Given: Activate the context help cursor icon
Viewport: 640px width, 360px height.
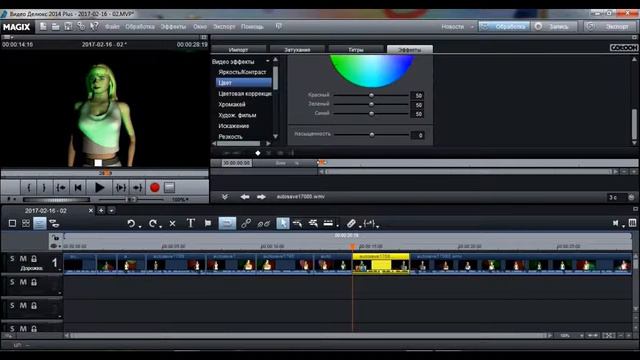Looking at the screenshot, I should [x=94, y=27].
